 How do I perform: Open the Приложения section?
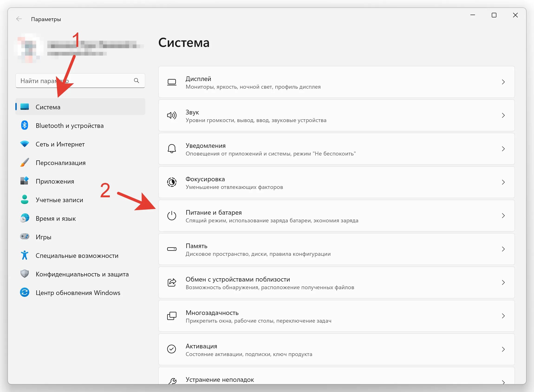55,181
